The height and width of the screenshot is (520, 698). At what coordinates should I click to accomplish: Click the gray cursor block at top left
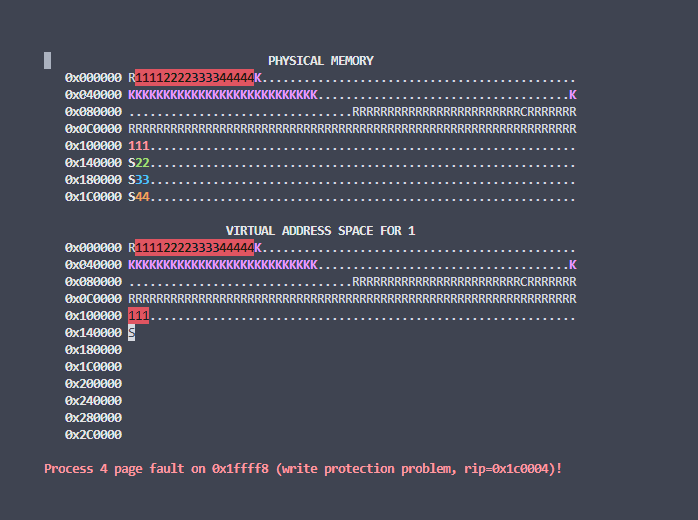tap(47, 61)
